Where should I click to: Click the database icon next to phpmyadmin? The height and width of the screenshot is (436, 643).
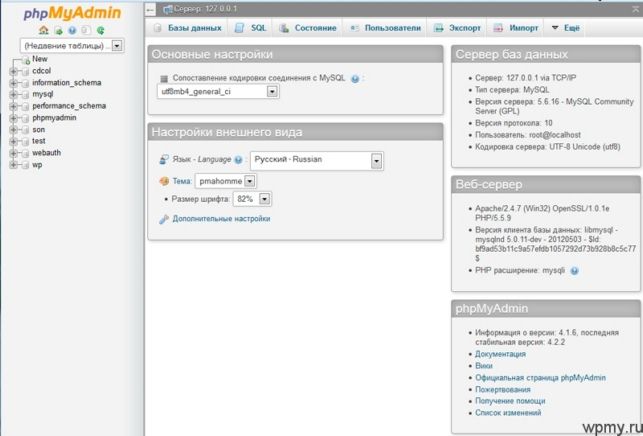25,118
